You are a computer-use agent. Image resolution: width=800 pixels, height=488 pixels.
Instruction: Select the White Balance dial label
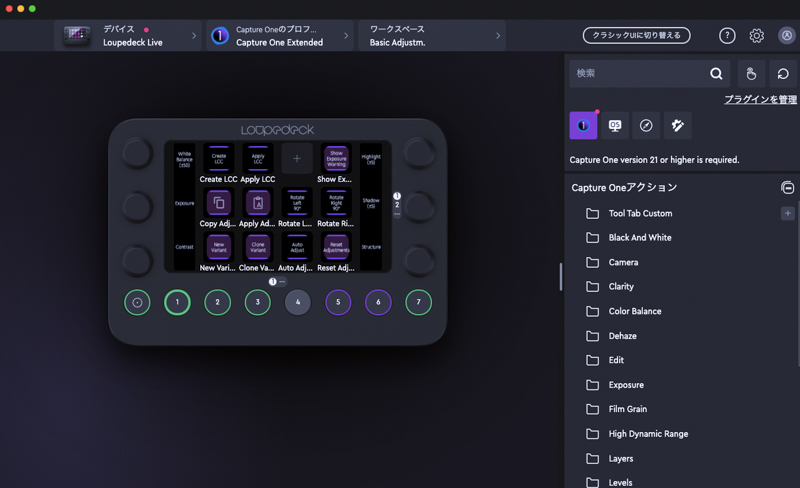[184, 159]
